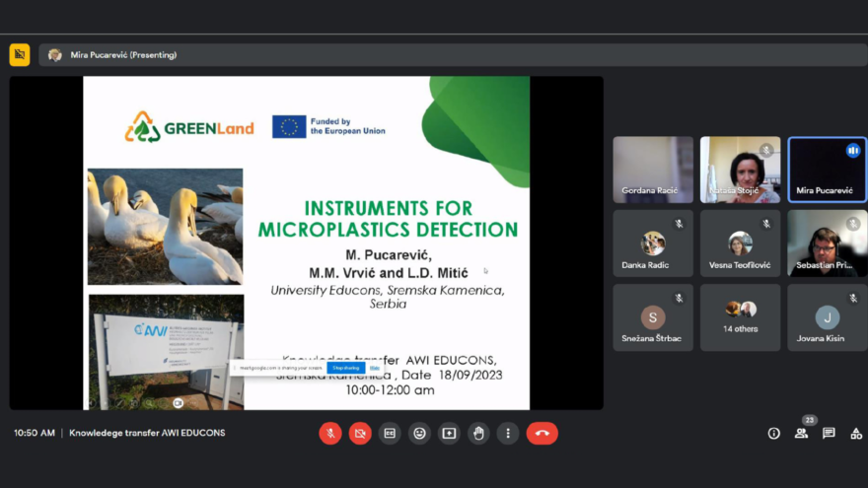Select Mira Pucarević video tile
868x488 pixels.
point(827,170)
